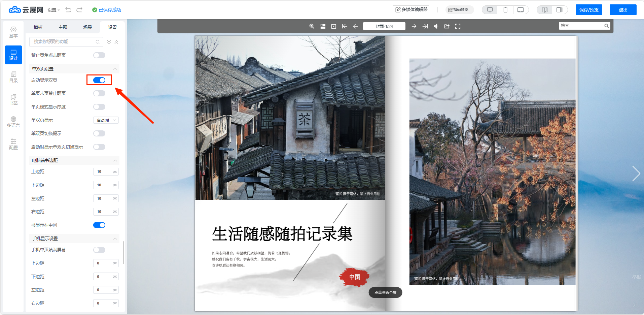Open the 书签 bookmark sidebar panel

point(13,99)
